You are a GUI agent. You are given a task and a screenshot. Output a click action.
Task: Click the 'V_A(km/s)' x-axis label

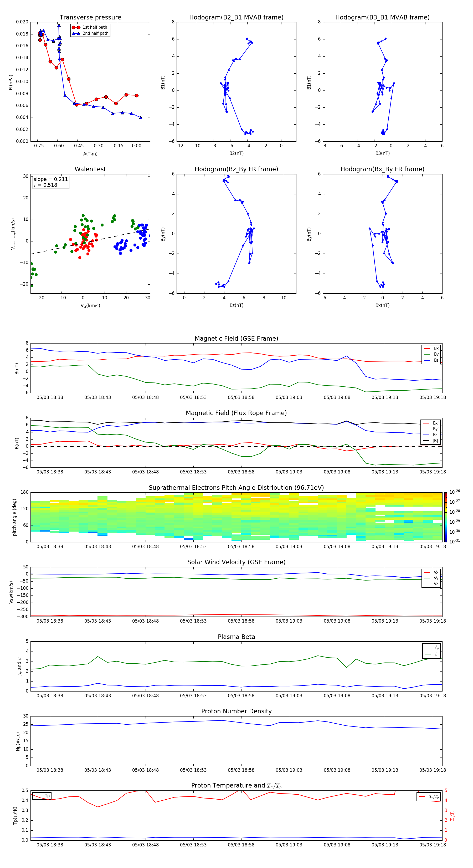pos(90,306)
